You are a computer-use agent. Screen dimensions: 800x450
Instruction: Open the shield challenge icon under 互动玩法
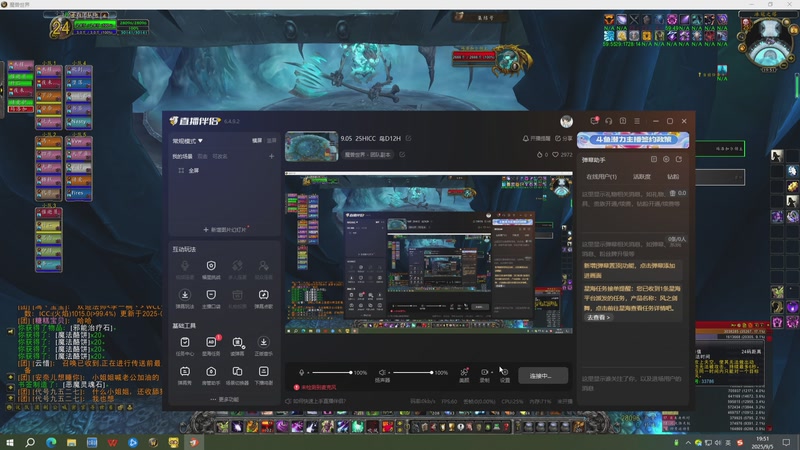pos(211,269)
